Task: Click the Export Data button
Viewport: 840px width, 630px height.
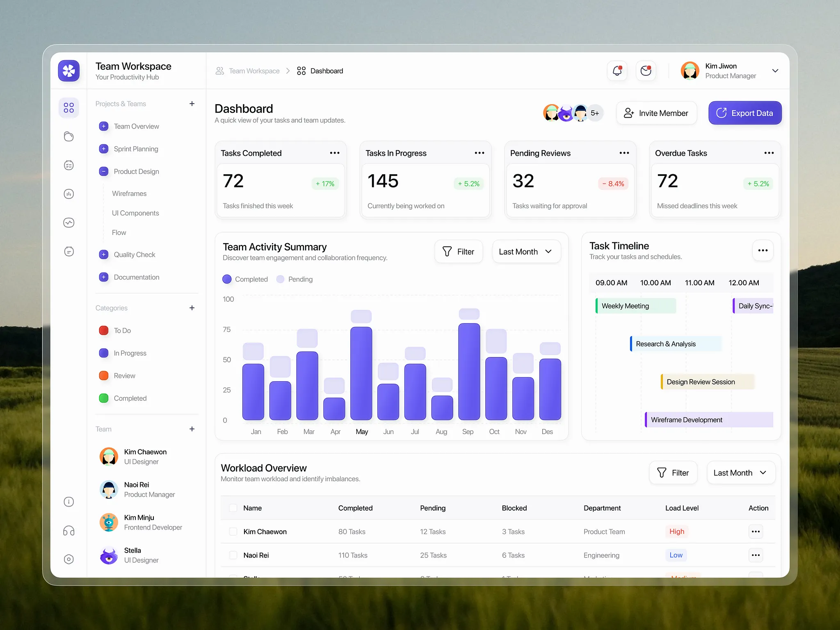Action: (744, 113)
